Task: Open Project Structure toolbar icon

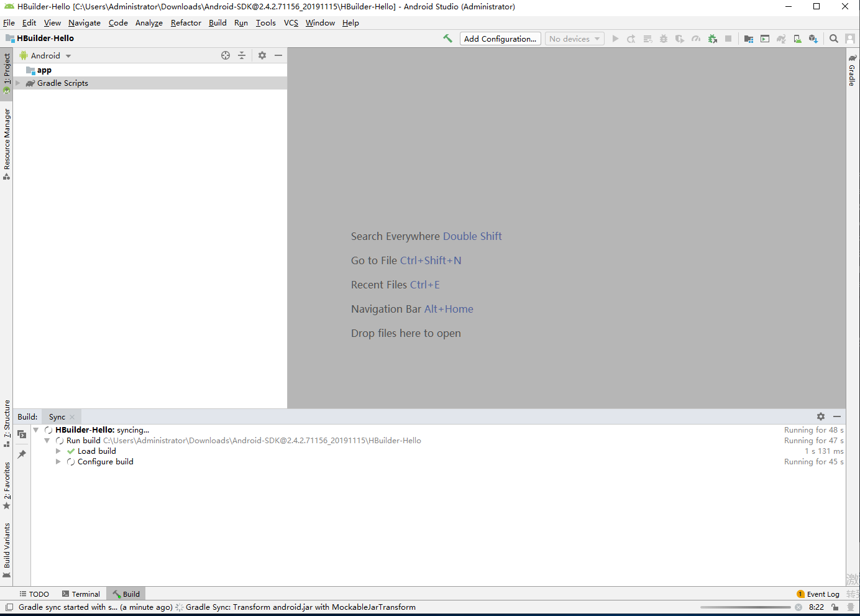Action: (749, 39)
